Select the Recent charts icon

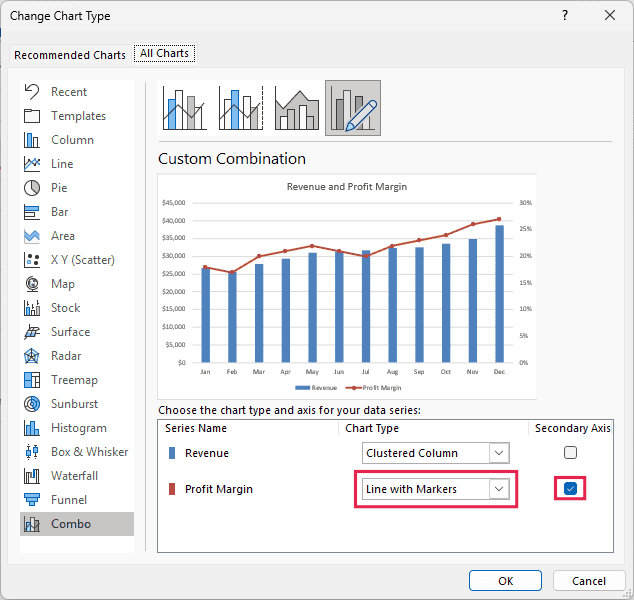32,92
